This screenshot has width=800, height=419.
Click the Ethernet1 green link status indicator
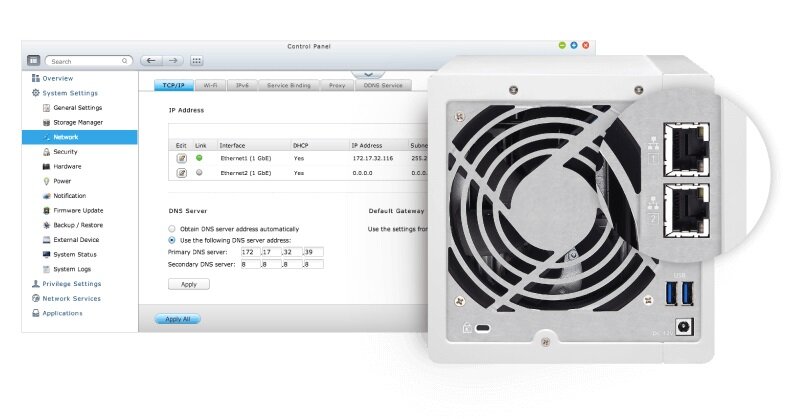tap(200, 158)
